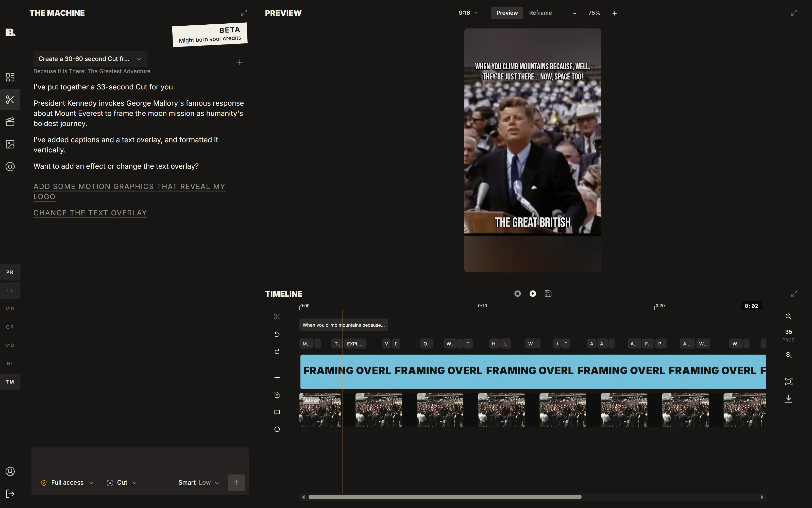The height and width of the screenshot is (508, 812).
Task: Click the timeline document icon
Action: click(277, 395)
